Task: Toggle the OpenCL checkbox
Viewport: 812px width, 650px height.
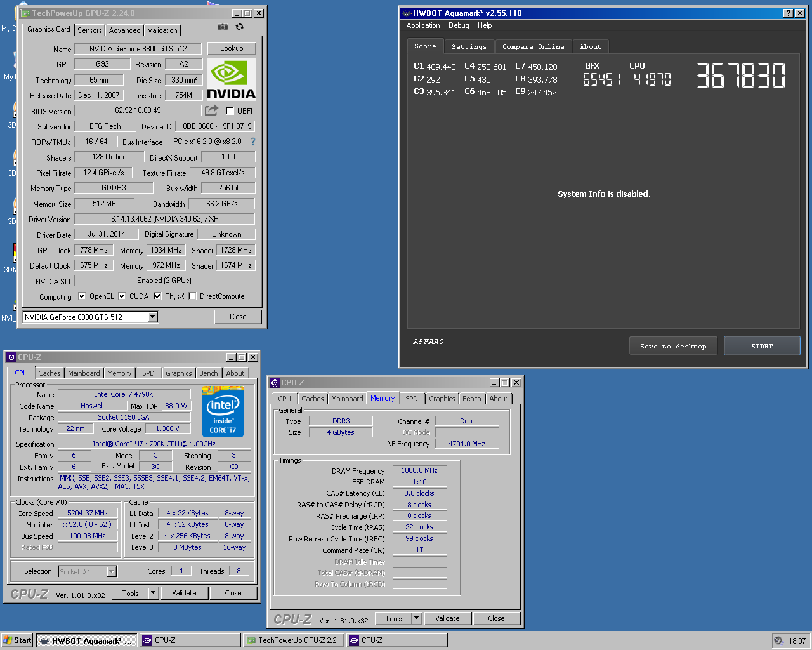Action: [x=82, y=296]
